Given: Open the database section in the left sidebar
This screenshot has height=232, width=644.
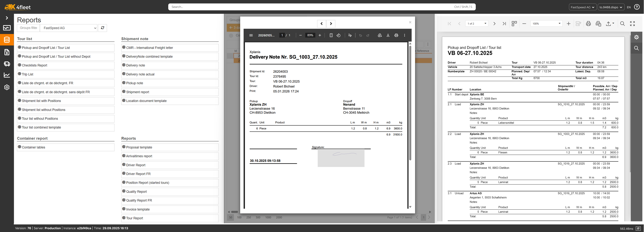Looking at the screenshot, I should (x=7, y=40).
